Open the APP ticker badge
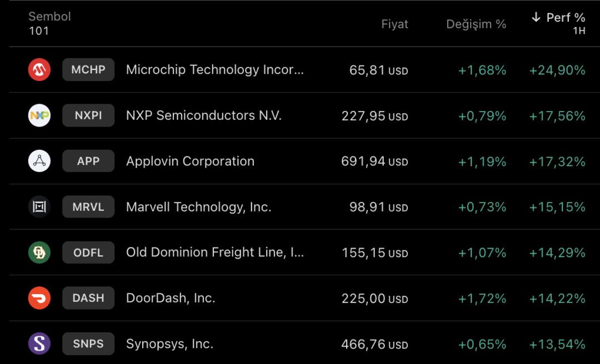 click(88, 161)
